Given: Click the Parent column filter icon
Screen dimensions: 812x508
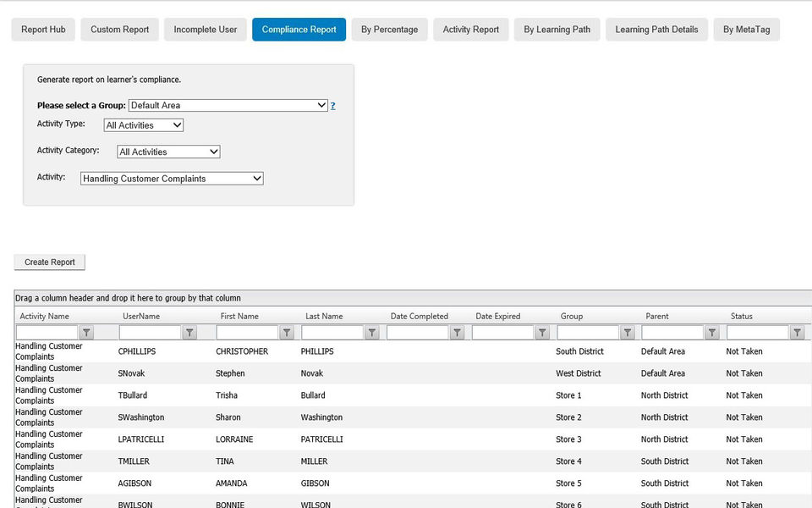Looking at the screenshot, I should coord(712,332).
